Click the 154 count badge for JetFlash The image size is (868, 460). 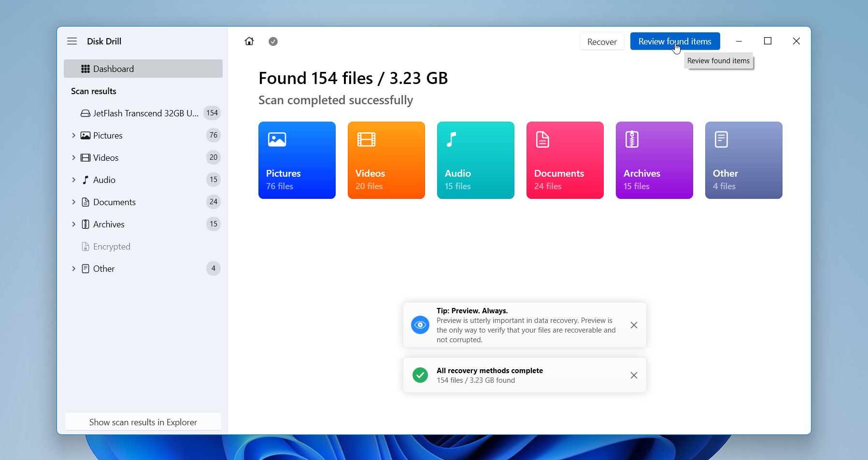pos(212,113)
